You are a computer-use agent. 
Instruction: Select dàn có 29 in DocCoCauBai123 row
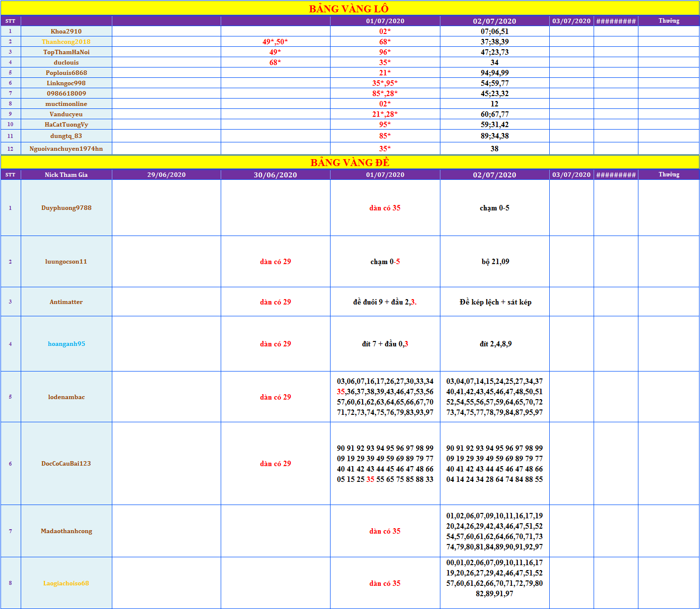(275, 463)
